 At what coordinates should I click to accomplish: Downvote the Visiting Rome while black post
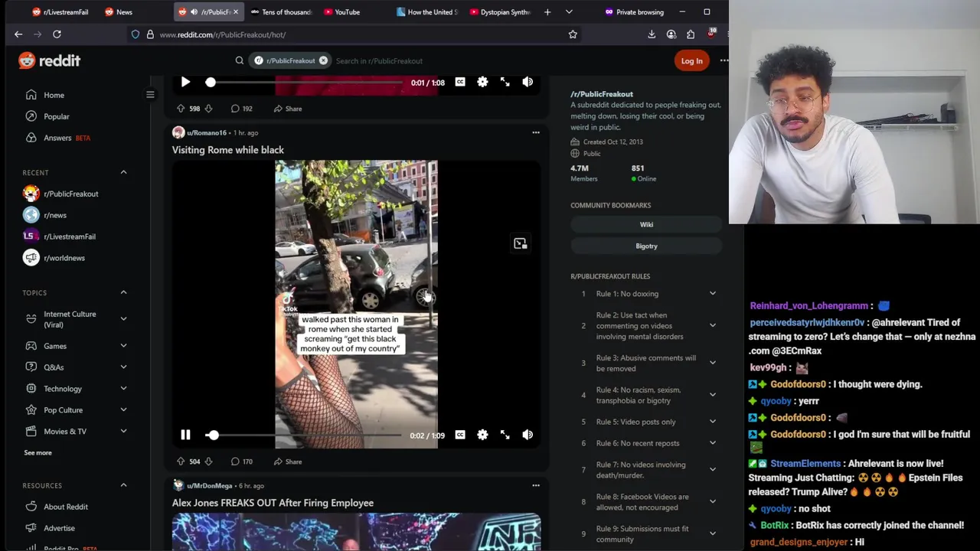click(x=208, y=461)
